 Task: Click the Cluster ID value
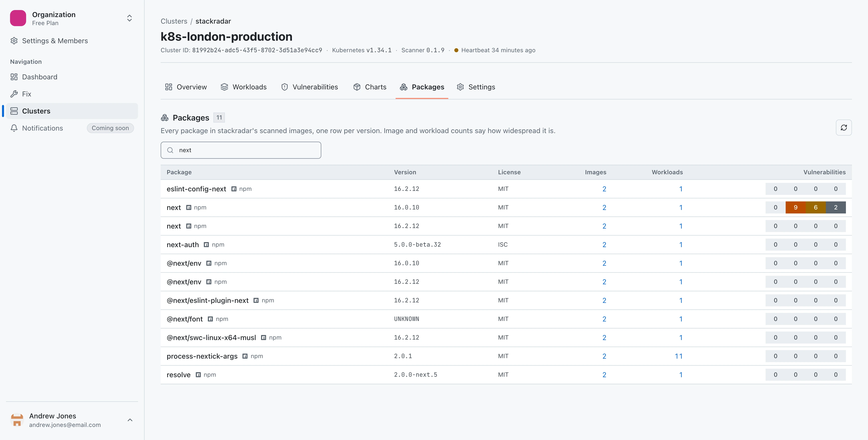tap(257, 50)
